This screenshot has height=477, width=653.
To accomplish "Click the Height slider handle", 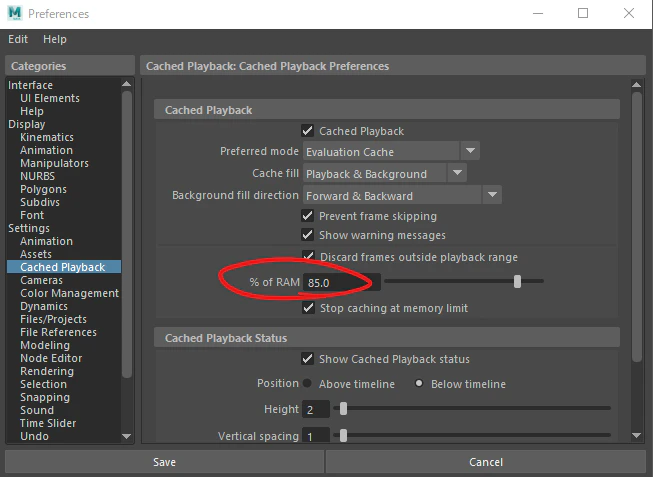I will tap(343, 409).
